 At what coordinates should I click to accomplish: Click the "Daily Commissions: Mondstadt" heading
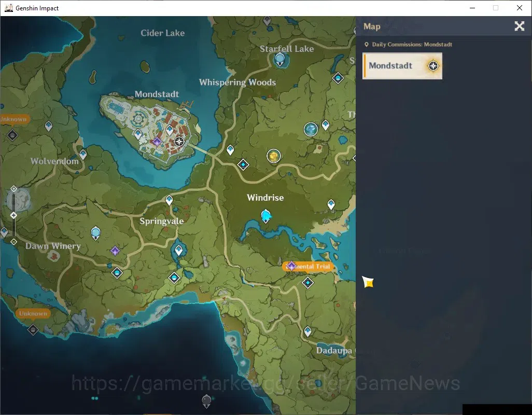tap(412, 45)
